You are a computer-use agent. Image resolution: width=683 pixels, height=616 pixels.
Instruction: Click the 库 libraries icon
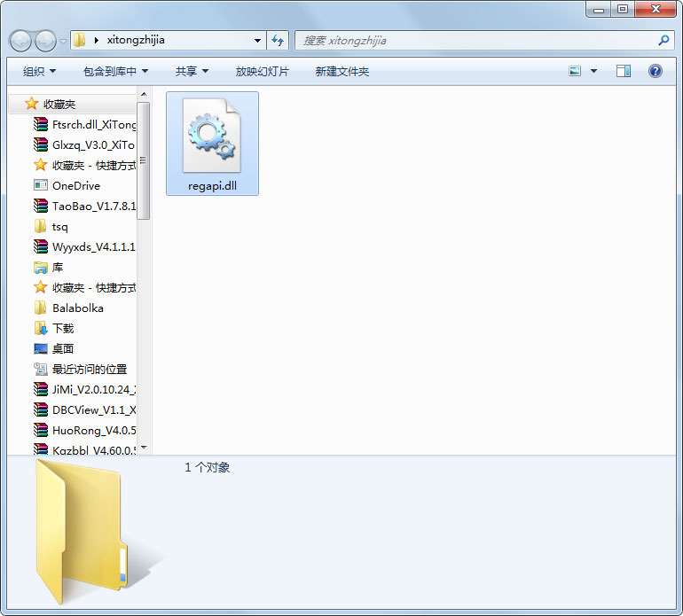(x=41, y=268)
